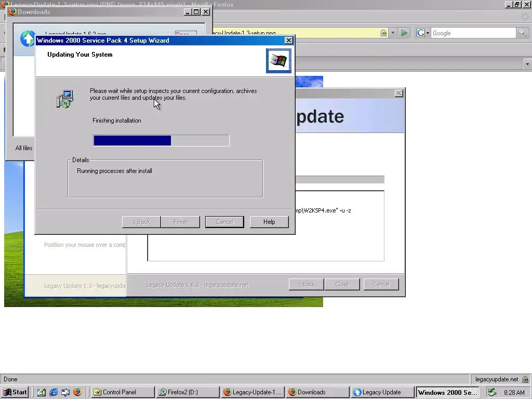Minimize the Downloads window
This screenshot has width=532, height=399.
click(188, 12)
